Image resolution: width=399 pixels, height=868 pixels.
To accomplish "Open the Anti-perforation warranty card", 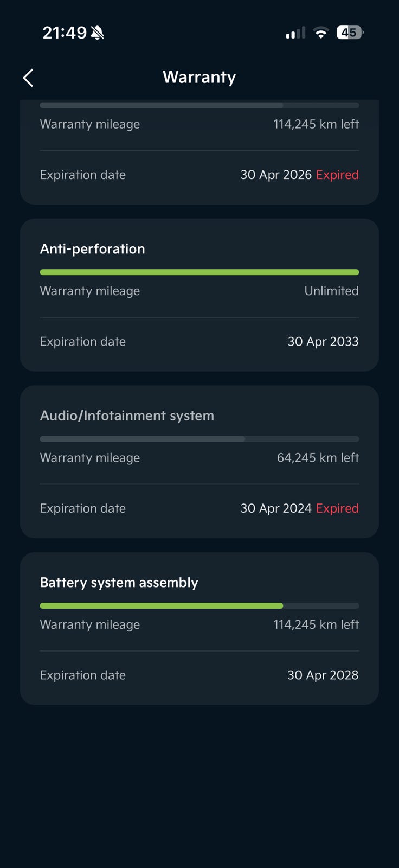I will (200, 295).
